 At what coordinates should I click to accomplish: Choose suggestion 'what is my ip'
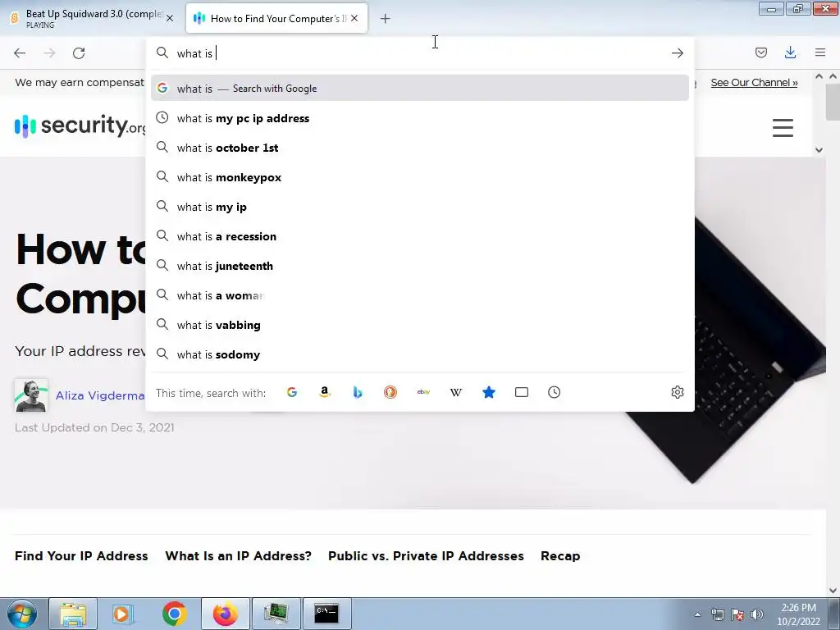(x=419, y=207)
